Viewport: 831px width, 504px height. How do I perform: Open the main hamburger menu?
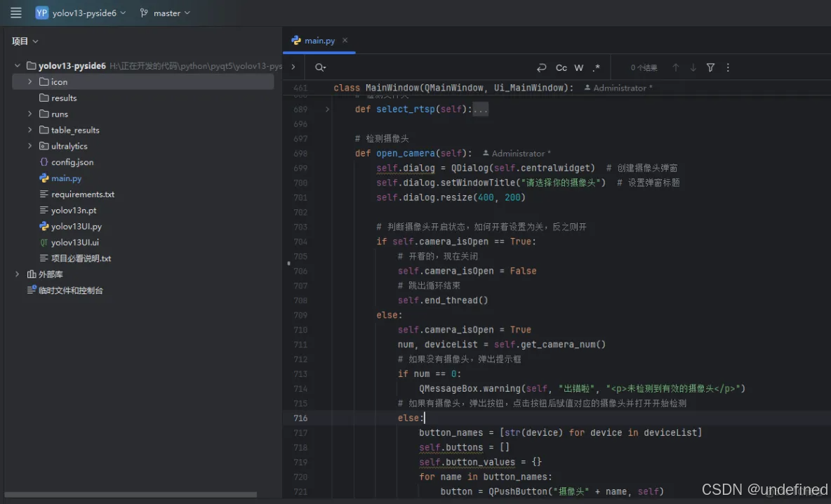[x=16, y=13]
